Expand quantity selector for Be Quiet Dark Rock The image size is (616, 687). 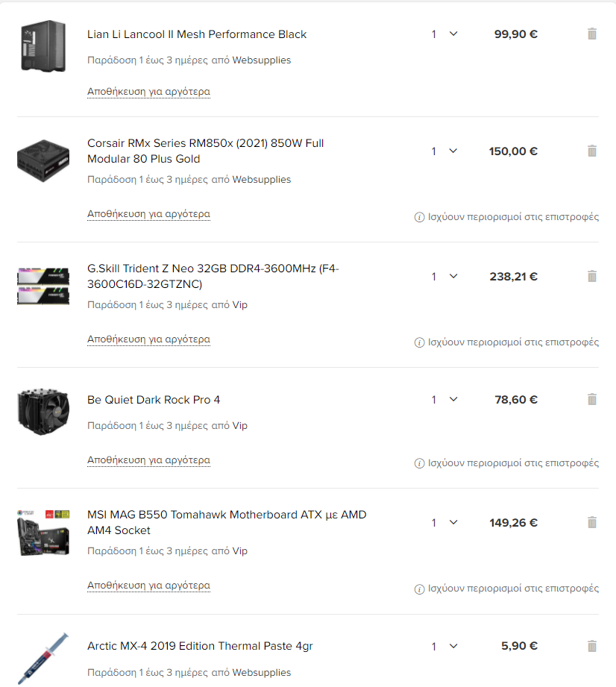444,399
